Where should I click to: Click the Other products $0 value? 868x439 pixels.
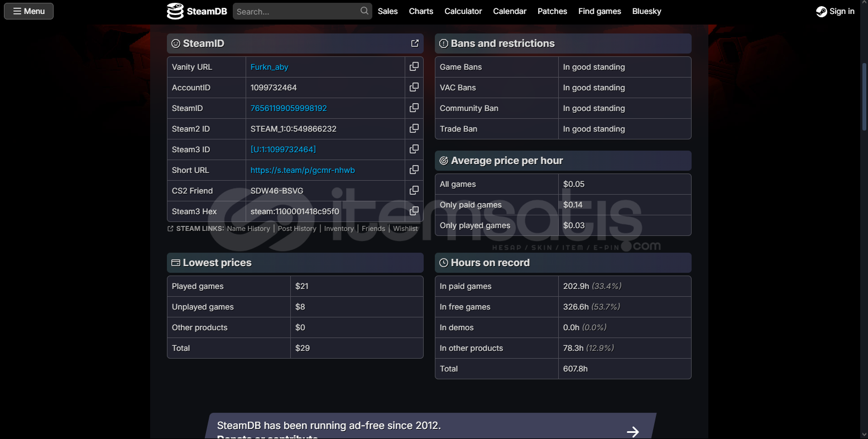click(x=300, y=327)
